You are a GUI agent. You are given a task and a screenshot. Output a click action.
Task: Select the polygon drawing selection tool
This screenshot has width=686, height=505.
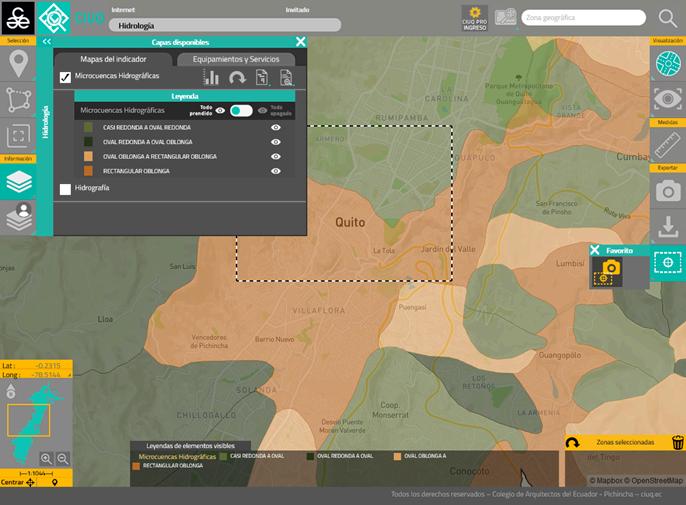(18, 100)
